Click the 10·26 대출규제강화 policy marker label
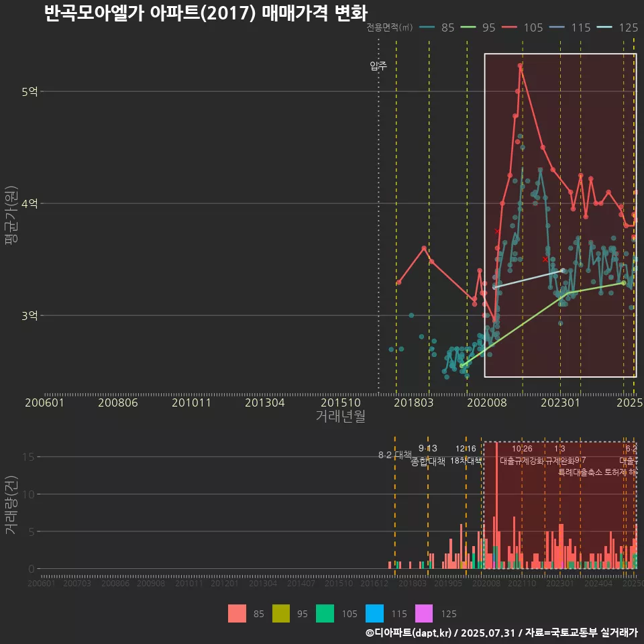The width and height of the screenshot is (644, 644). [x=522, y=455]
